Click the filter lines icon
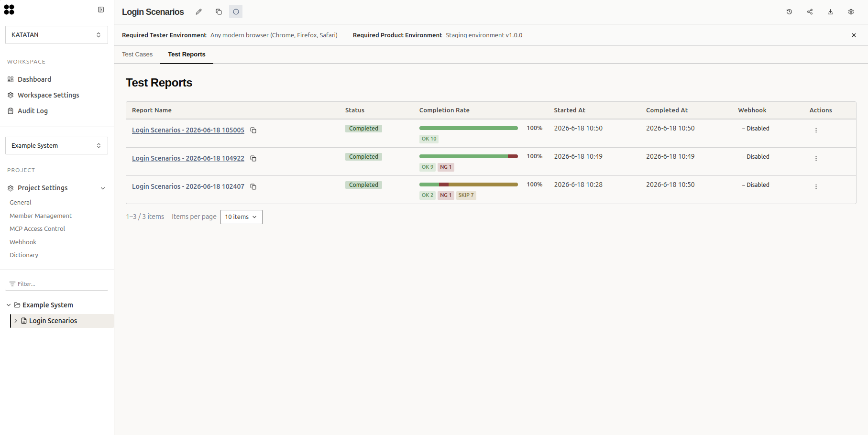This screenshot has height=435, width=868. point(12,284)
